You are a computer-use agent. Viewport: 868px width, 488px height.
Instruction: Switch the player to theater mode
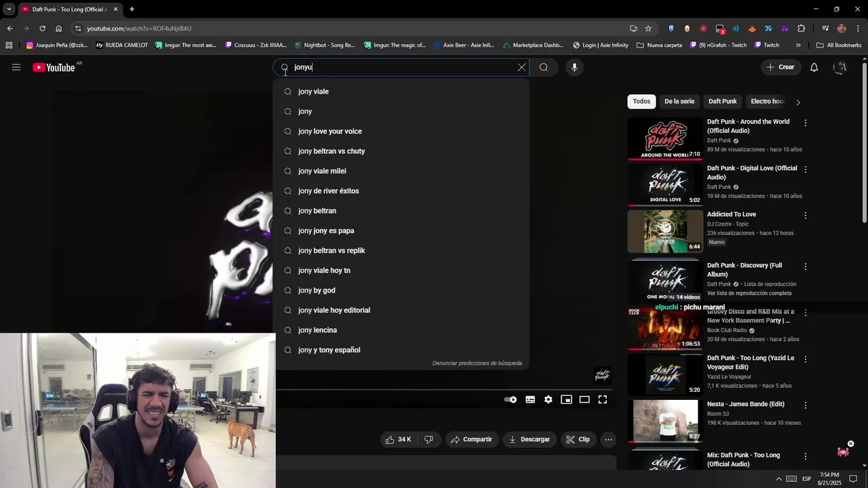click(585, 400)
